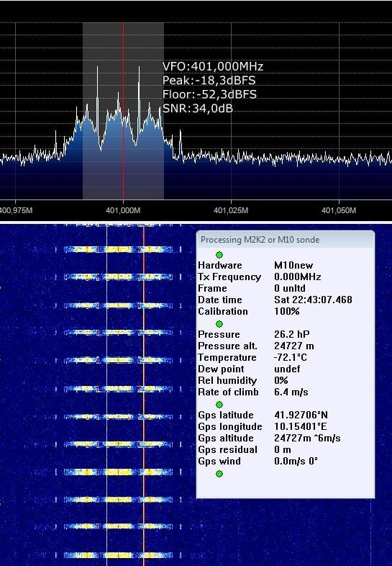The image size is (392, 566).
Task: Click the green indicator above Pressure row
Action: point(219,324)
